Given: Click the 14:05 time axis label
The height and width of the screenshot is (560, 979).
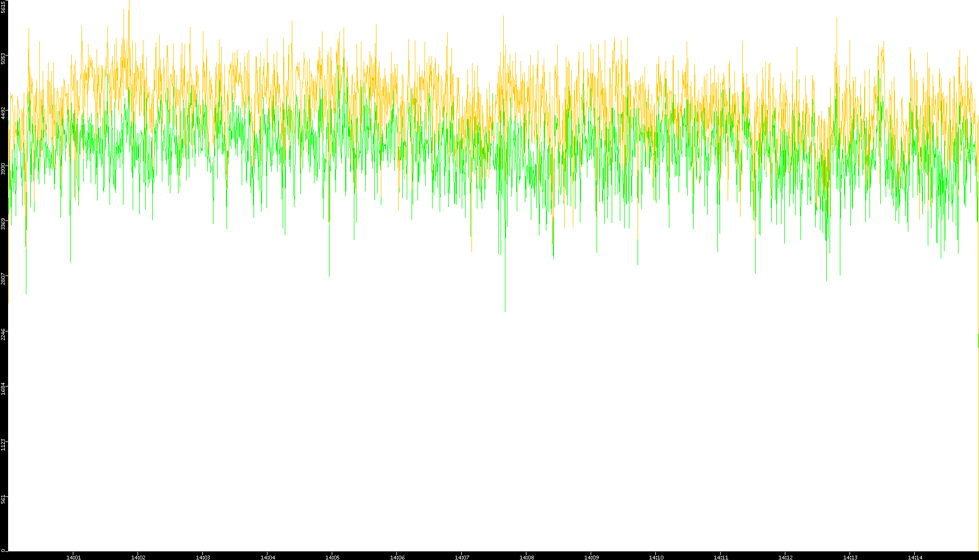Looking at the screenshot, I should tap(332, 557).
